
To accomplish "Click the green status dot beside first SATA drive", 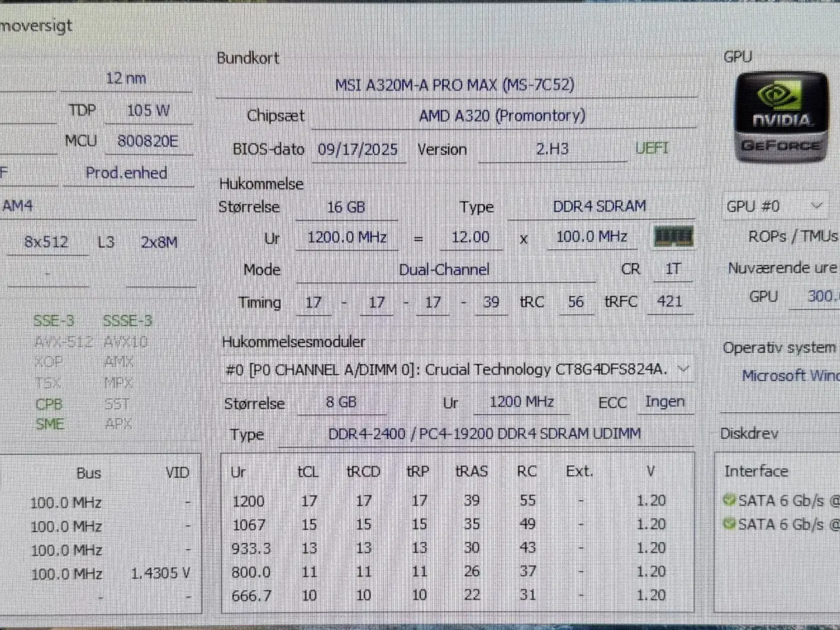I will click(x=728, y=499).
